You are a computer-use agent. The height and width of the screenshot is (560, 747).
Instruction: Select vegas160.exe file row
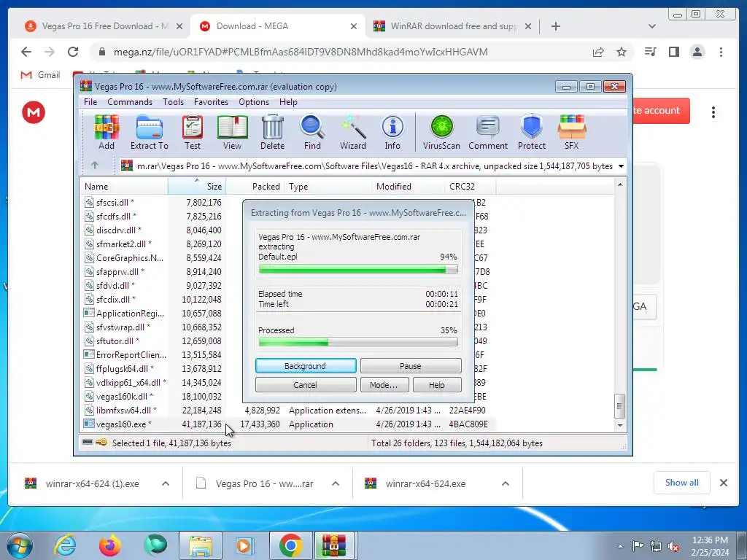click(288, 424)
